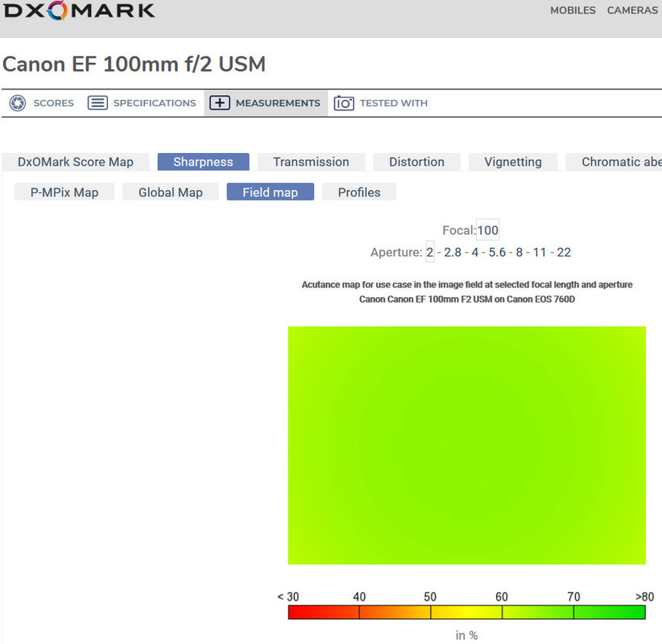Viewport: 662px width, 644px height.
Task: Click the Canon EF 100mm f/2 USM title
Action: 134,64
